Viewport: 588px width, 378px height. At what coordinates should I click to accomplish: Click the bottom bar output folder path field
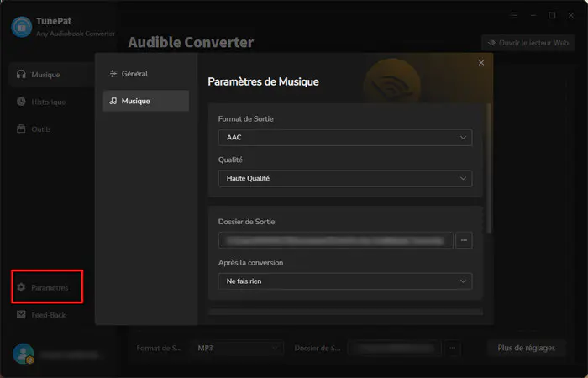click(x=395, y=348)
